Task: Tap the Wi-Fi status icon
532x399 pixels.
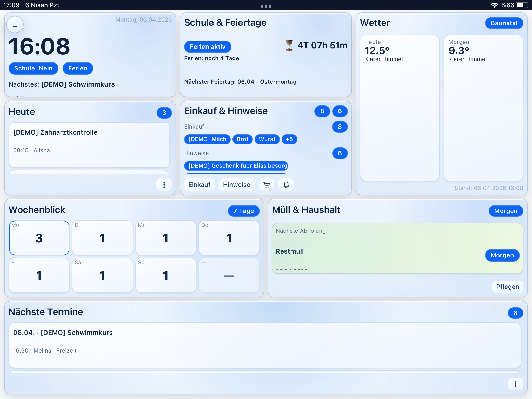Action: tap(494, 5)
